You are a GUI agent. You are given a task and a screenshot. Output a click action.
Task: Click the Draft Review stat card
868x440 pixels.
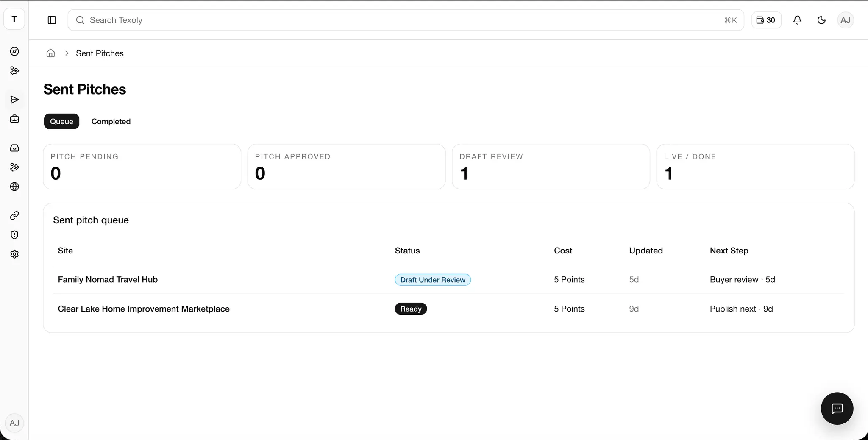pos(551,167)
